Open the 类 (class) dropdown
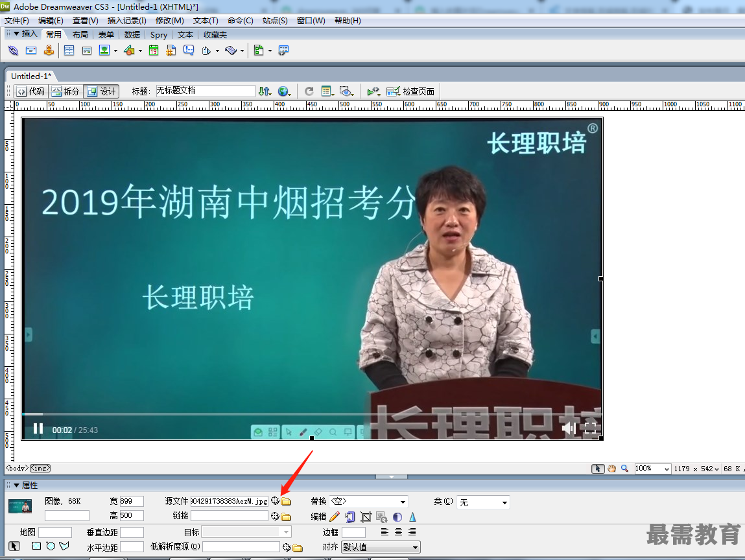 tap(504, 502)
